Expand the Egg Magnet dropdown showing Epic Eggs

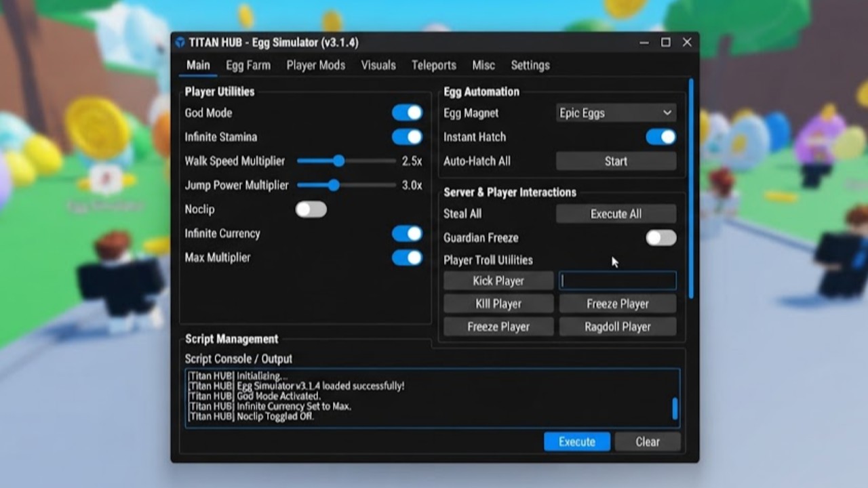pyautogui.click(x=616, y=113)
